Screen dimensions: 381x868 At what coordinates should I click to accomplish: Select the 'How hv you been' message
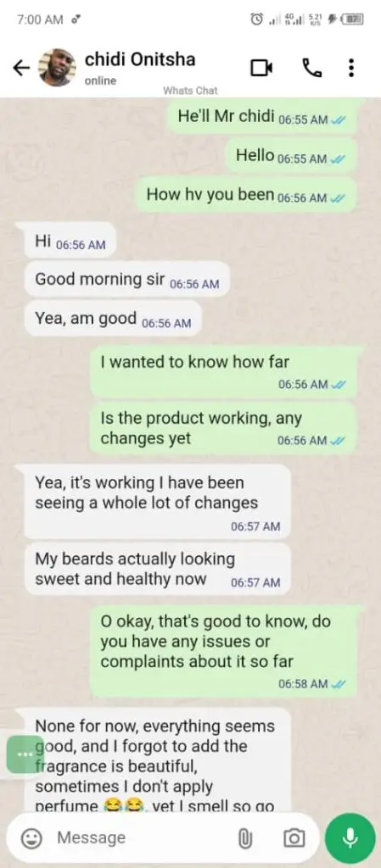[x=246, y=195]
